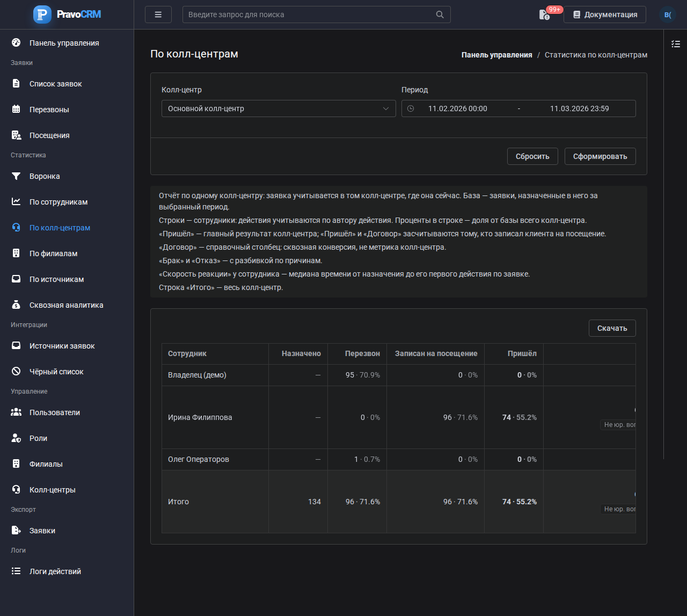
Task: Toggle the sidebar with the hamburger button
Action: [x=158, y=15]
